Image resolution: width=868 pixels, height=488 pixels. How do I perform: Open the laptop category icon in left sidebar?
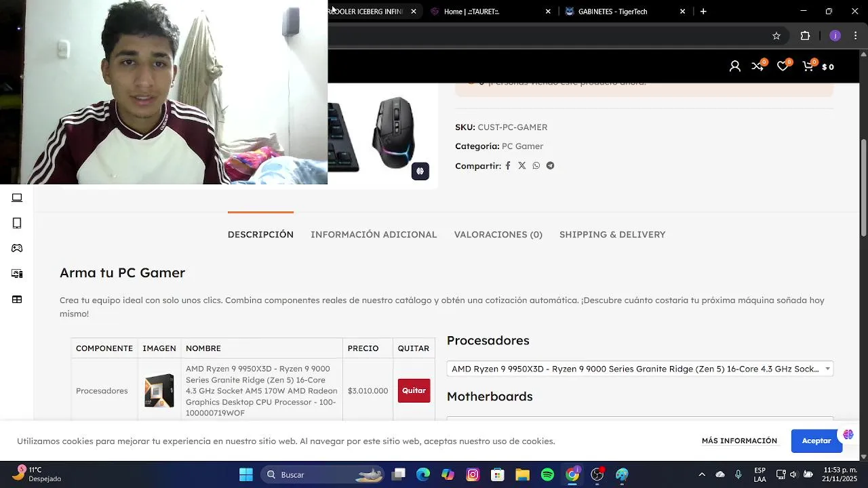(x=17, y=198)
